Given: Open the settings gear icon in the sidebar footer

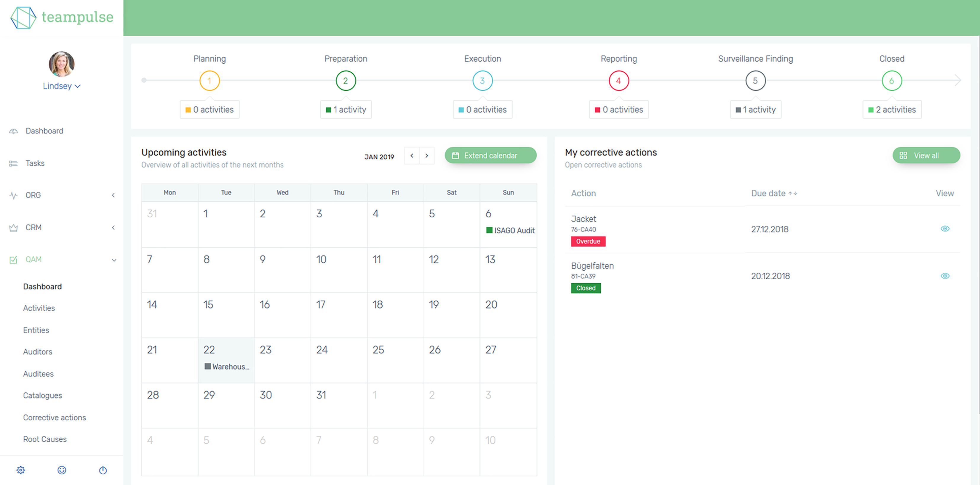Looking at the screenshot, I should click(20, 470).
